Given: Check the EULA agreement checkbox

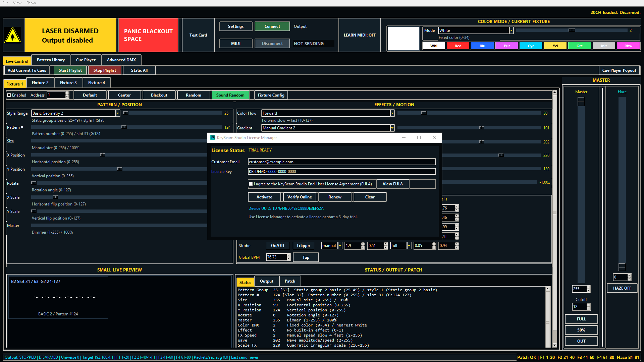Looking at the screenshot, I should click(x=251, y=184).
